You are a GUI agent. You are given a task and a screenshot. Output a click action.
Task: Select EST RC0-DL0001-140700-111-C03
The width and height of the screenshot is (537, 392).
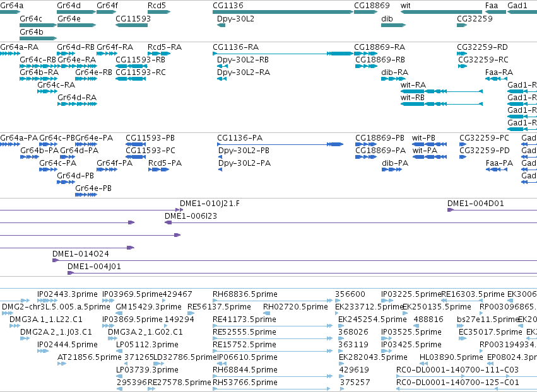point(457,370)
